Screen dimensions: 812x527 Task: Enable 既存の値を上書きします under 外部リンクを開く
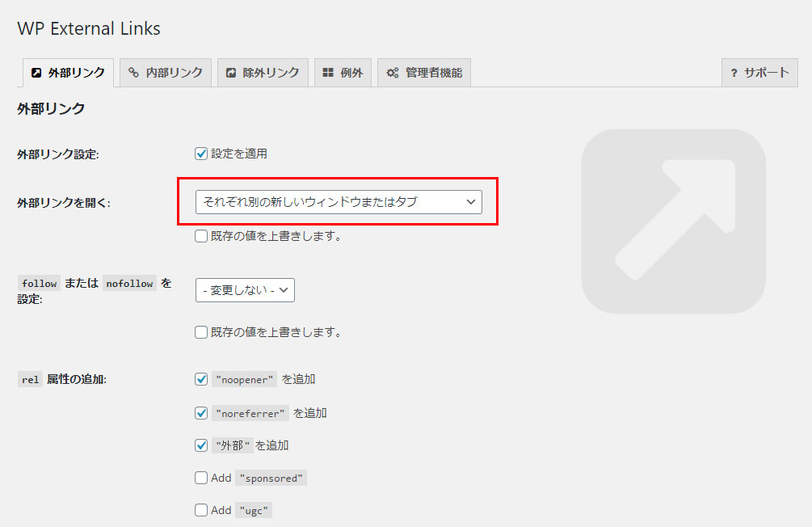click(202, 237)
